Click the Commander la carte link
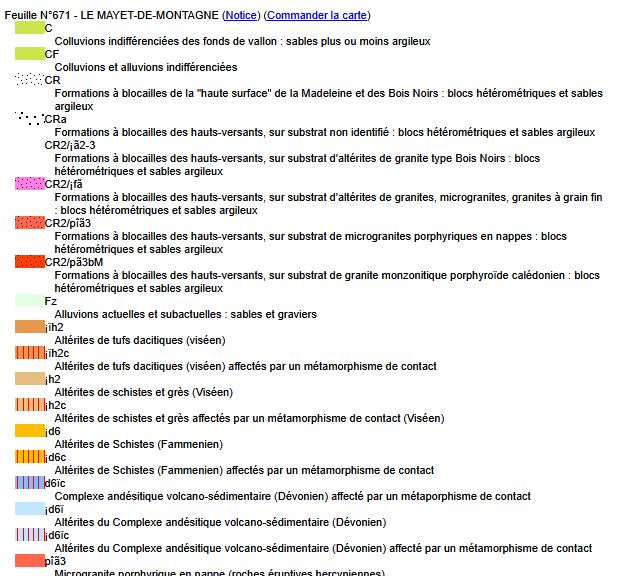The height and width of the screenshot is (576, 620). coord(317,15)
